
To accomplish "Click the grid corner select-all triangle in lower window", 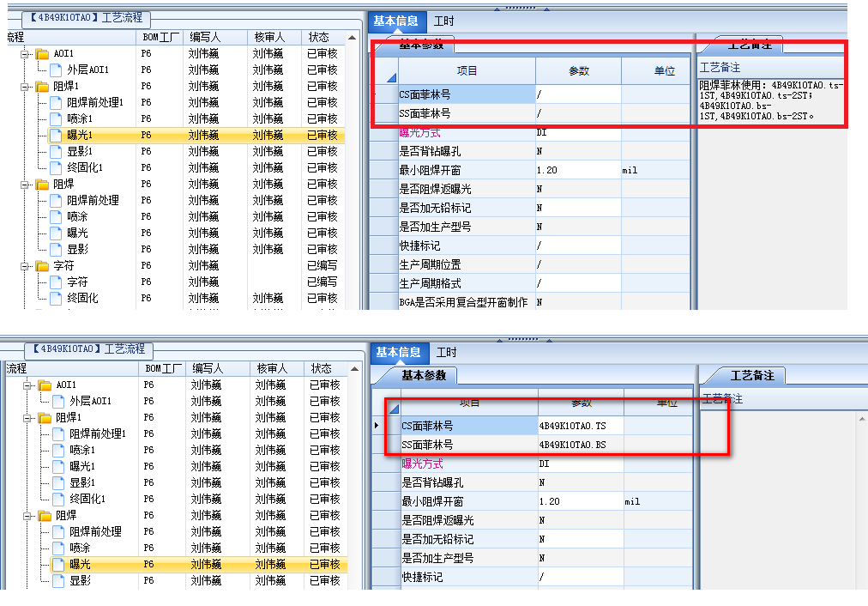I will pyautogui.click(x=394, y=409).
